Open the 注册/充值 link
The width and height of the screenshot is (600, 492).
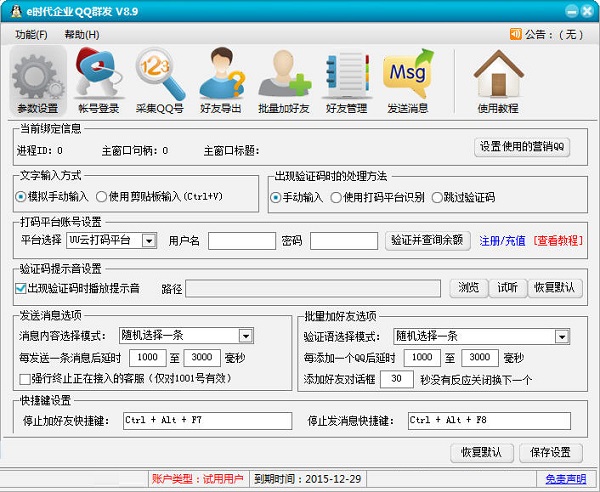pos(502,241)
